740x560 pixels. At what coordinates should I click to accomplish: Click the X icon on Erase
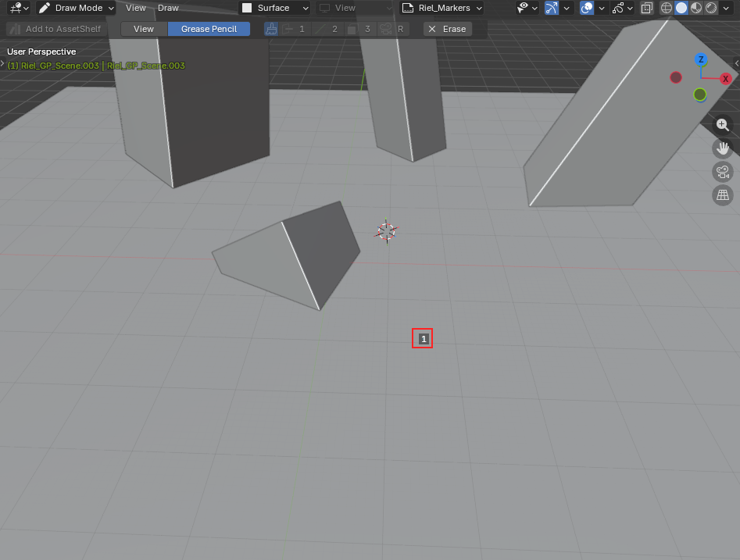point(432,29)
